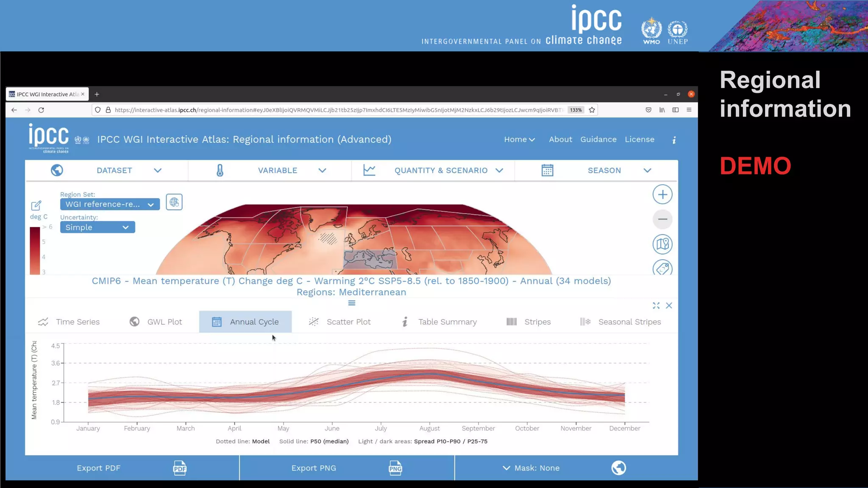Open the DATASET globe icon
The width and height of the screenshot is (868, 488).
(x=57, y=170)
